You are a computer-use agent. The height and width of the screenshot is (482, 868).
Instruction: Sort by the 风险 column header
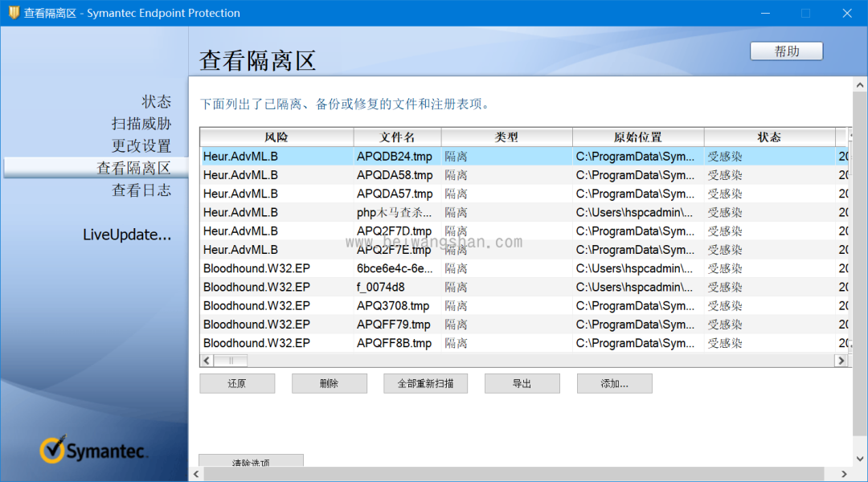tap(276, 137)
